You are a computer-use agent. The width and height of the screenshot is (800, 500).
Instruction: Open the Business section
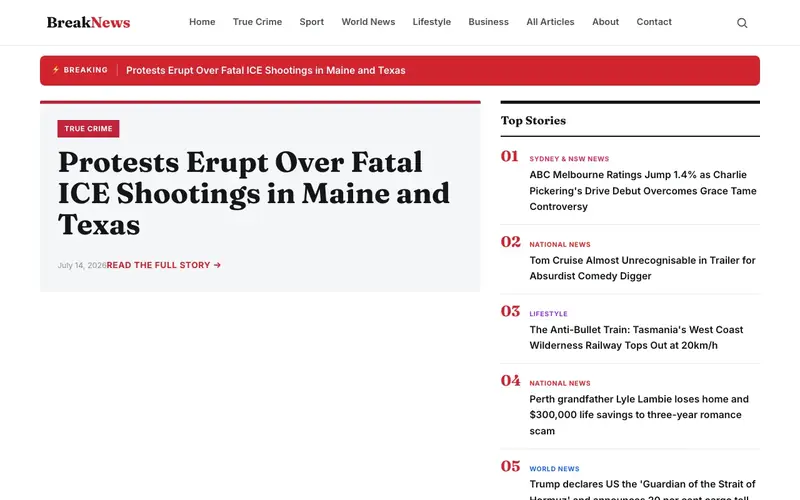[x=488, y=22]
